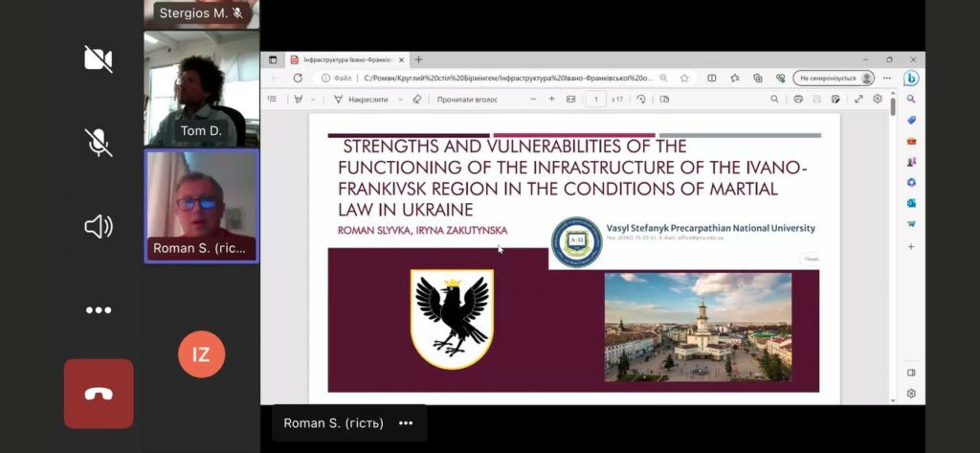This screenshot has width=980, height=453.
Task: Hang up with the red end call button
Action: coord(98,394)
